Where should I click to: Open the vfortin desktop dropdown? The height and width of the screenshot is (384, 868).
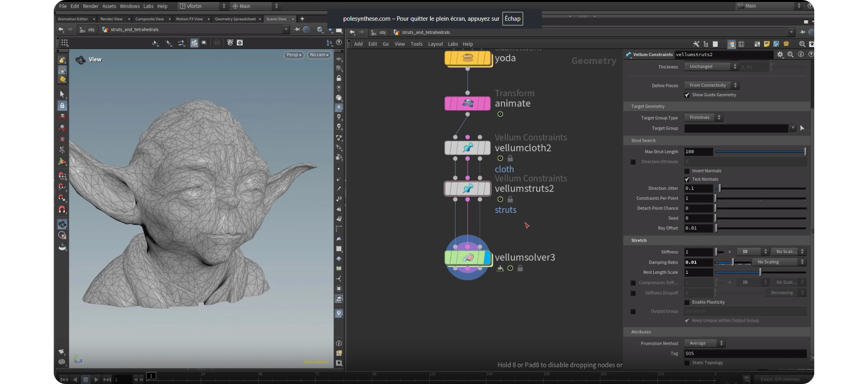pos(203,6)
